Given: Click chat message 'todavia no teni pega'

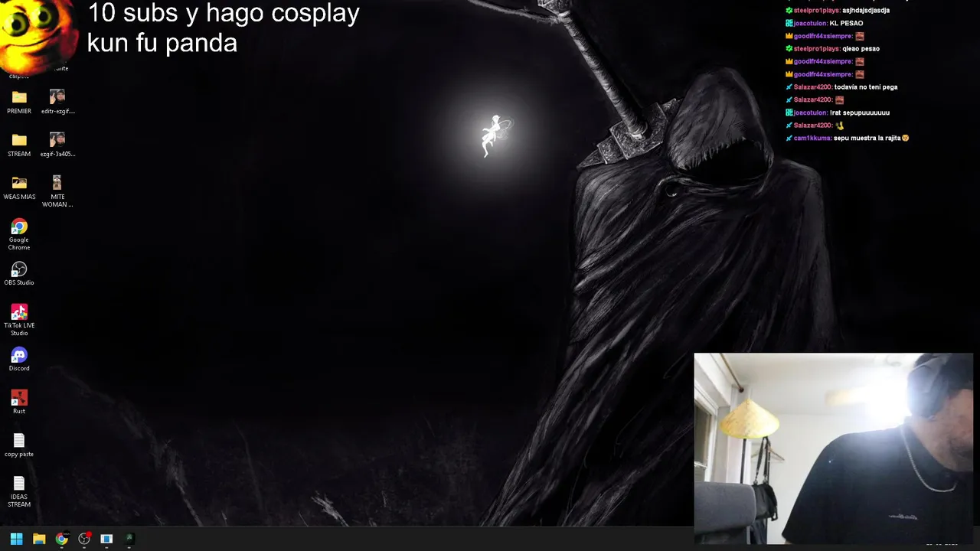Looking at the screenshot, I should pos(865,87).
